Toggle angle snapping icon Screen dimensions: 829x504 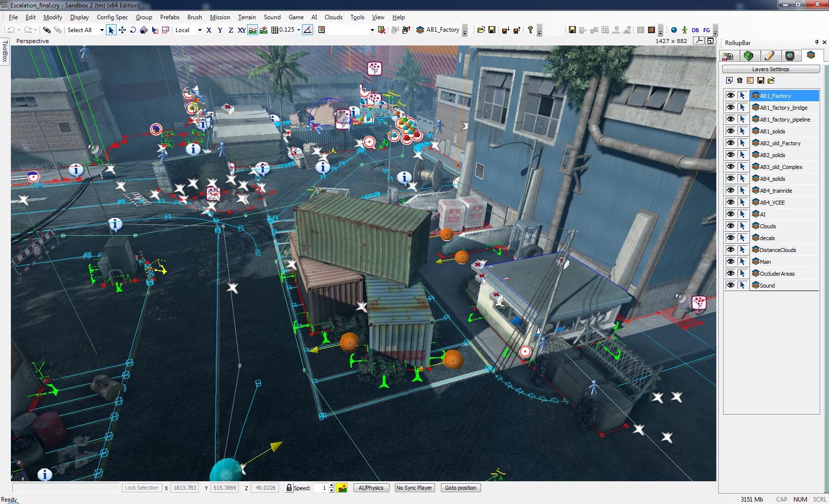point(307,30)
